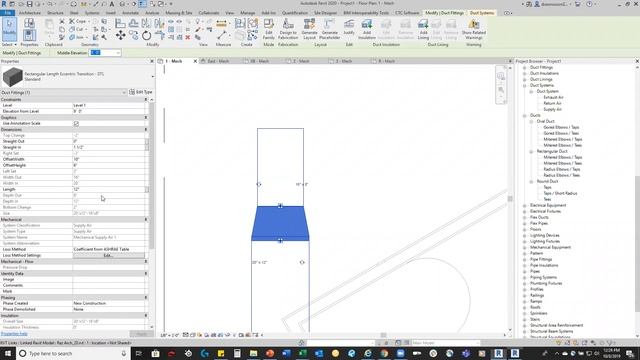640x360 pixels.
Task: Open the Properties help link
Action: [x=14, y=334]
